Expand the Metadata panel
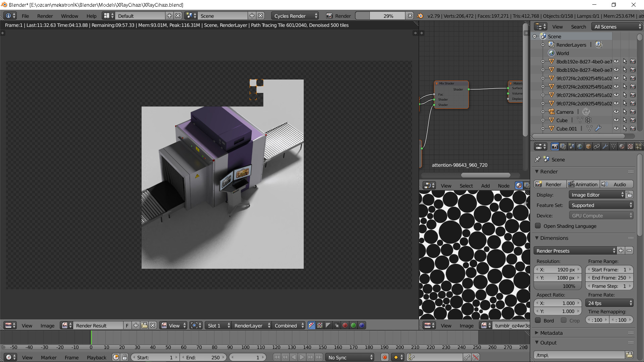Image resolution: width=644 pixels, height=362 pixels. pos(551,333)
